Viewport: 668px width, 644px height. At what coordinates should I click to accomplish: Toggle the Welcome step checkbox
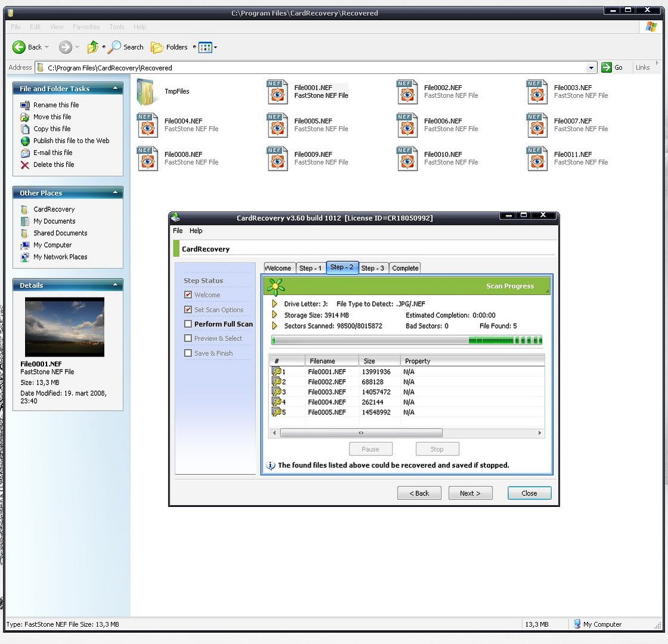pyautogui.click(x=188, y=295)
